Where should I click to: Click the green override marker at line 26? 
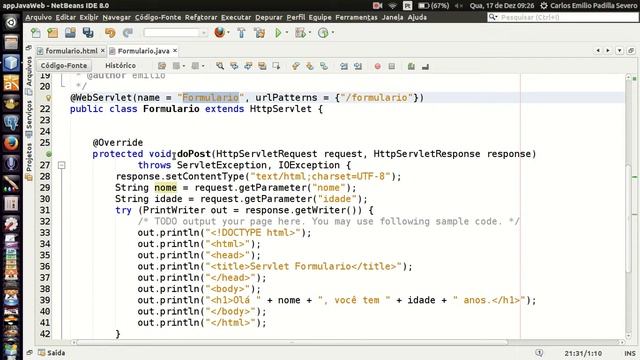(x=49, y=154)
